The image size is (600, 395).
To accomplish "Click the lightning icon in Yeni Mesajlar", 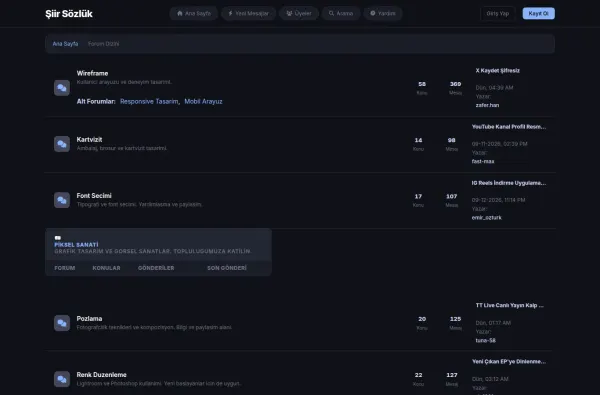I will click(230, 13).
